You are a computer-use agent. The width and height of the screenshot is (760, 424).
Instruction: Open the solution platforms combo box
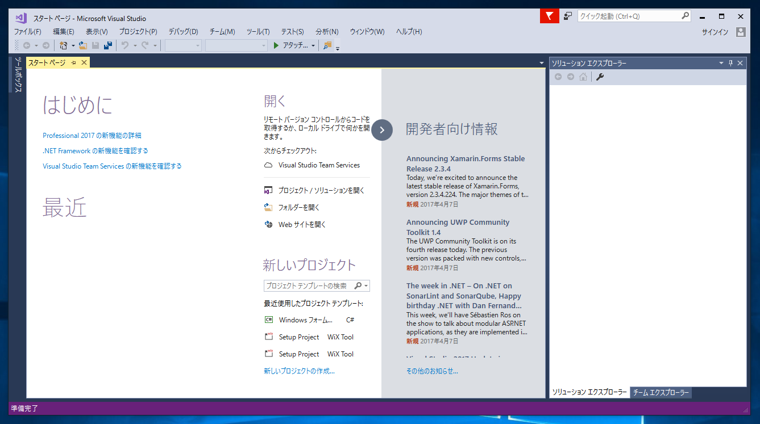click(x=236, y=46)
